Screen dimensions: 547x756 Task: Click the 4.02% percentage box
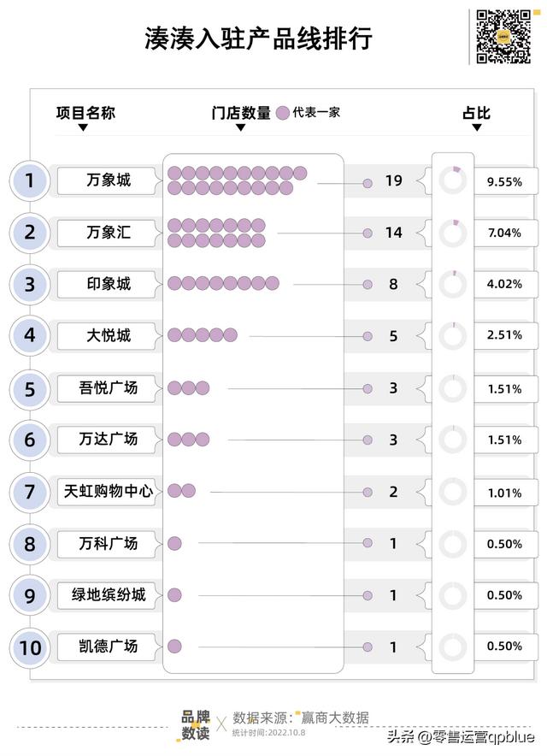(x=506, y=284)
